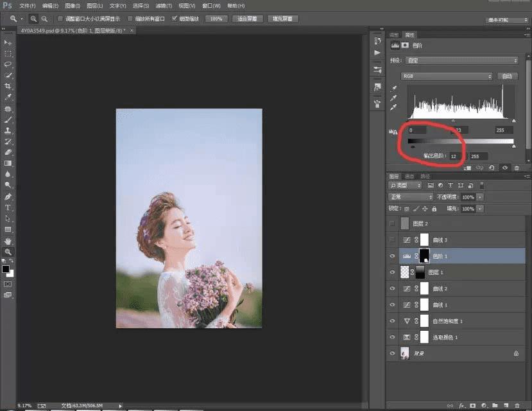This screenshot has width=532, height=411.
Task: Click the 自动 button in Levels
Action: click(508, 76)
